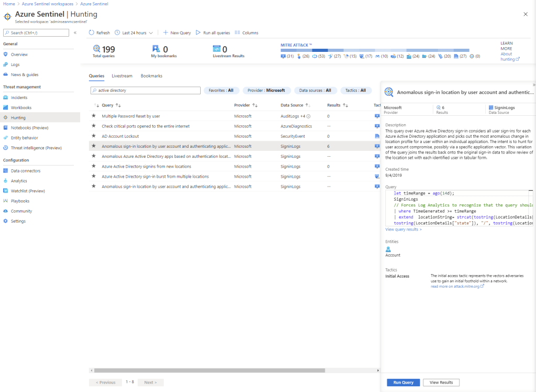Open Data connectors in Configuration section
Image resolution: width=536 pixels, height=392 pixels.
tap(25, 171)
